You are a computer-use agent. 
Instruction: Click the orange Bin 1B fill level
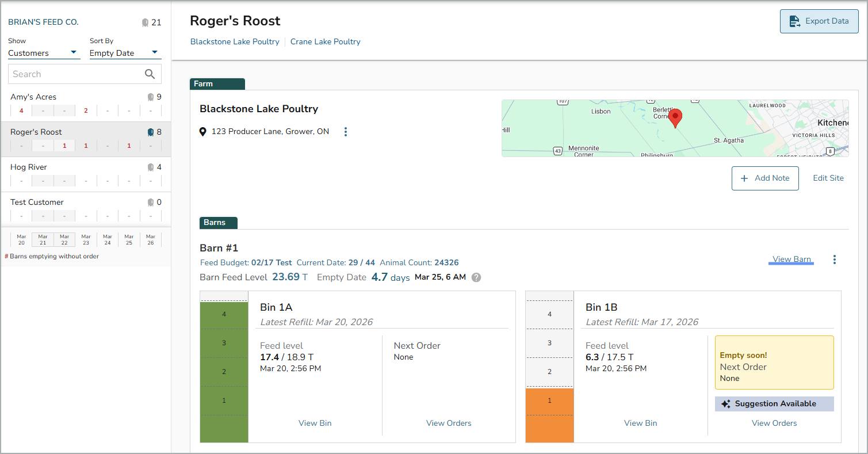click(x=549, y=414)
